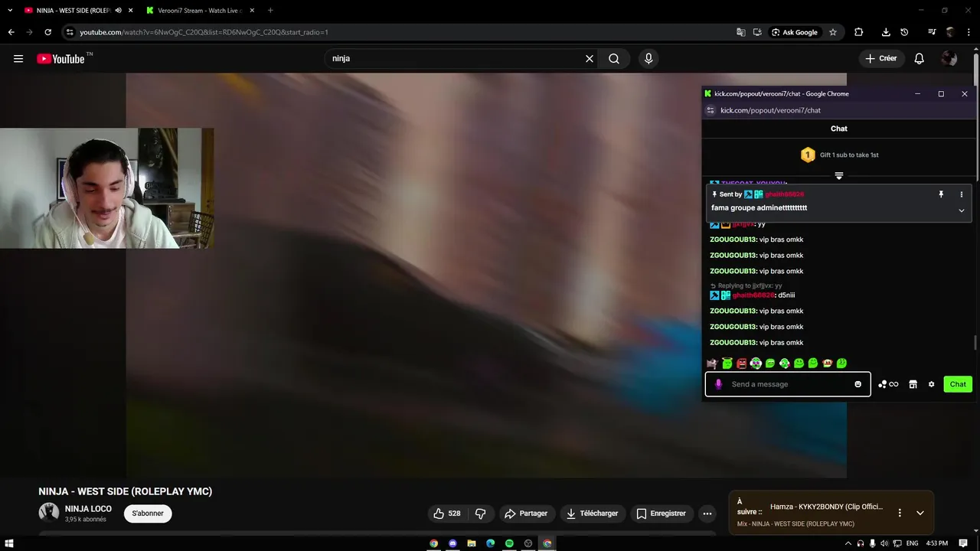
Task: Open Kick shop storefront icon
Action: (913, 384)
